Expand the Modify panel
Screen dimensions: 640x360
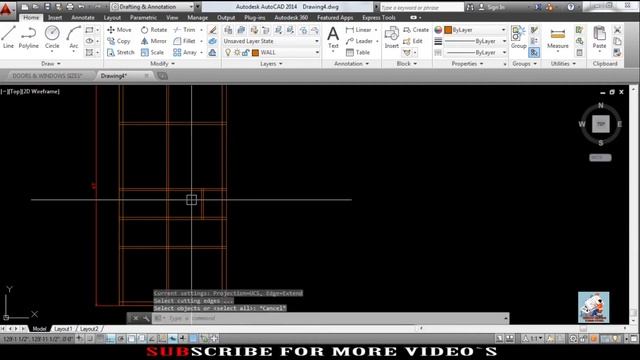click(x=162, y=64)
